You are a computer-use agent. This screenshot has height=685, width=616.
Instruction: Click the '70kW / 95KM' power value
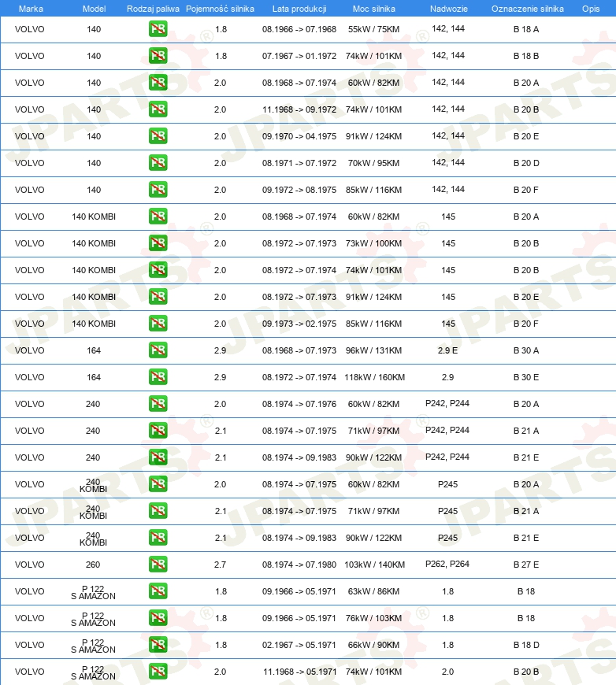pos(373,163)
